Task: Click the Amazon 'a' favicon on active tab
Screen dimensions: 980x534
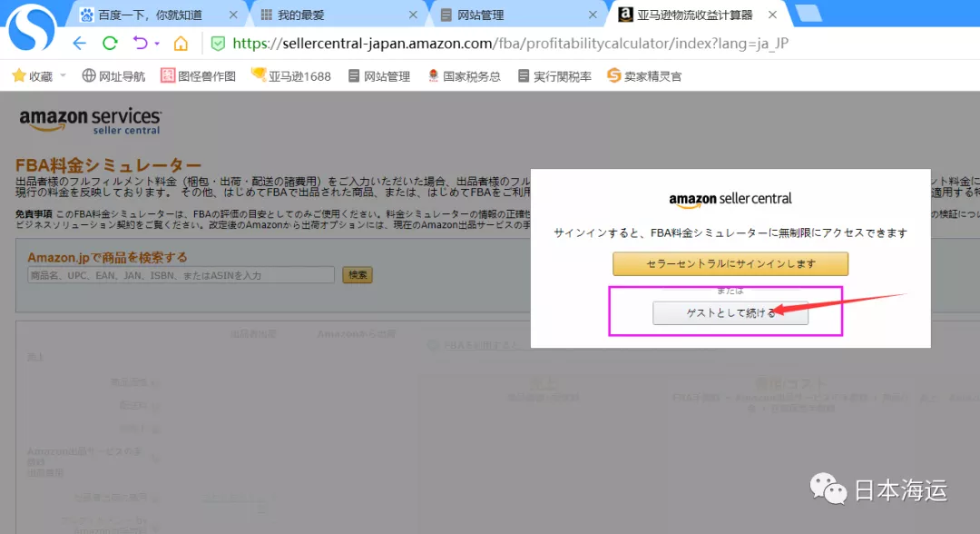Action: [625, 15]
